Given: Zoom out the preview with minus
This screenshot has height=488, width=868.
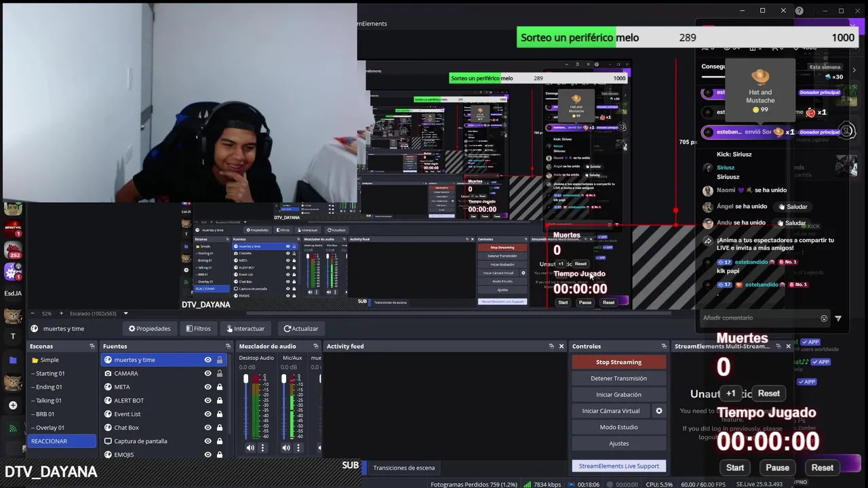Looking at the screenshot, I should pos(32,314).
